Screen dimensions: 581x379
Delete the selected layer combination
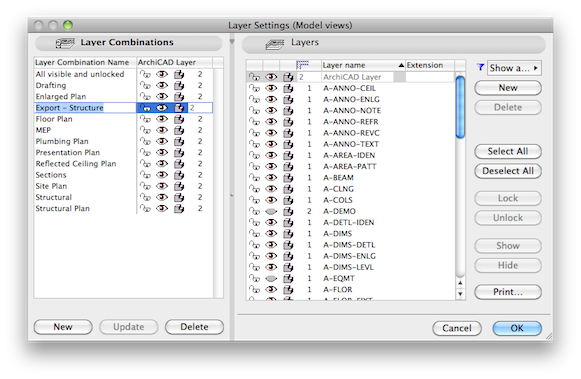tap(194, 327)
